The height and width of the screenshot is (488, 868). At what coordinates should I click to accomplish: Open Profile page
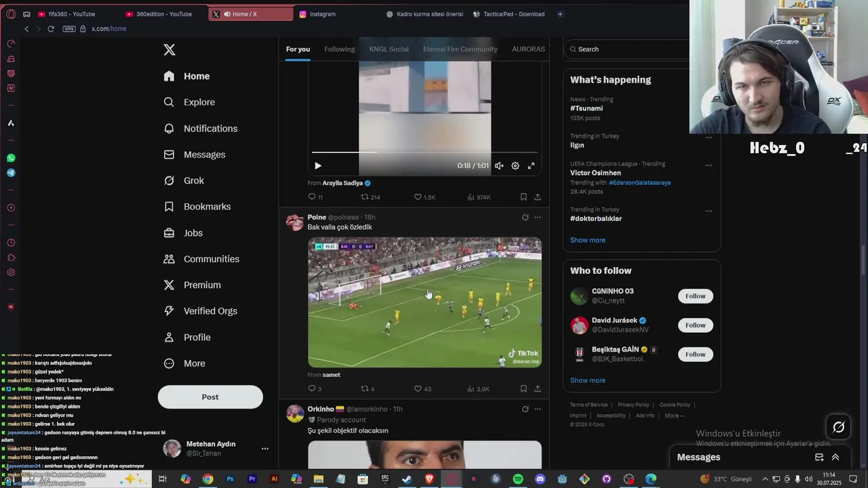pos(187,337)
